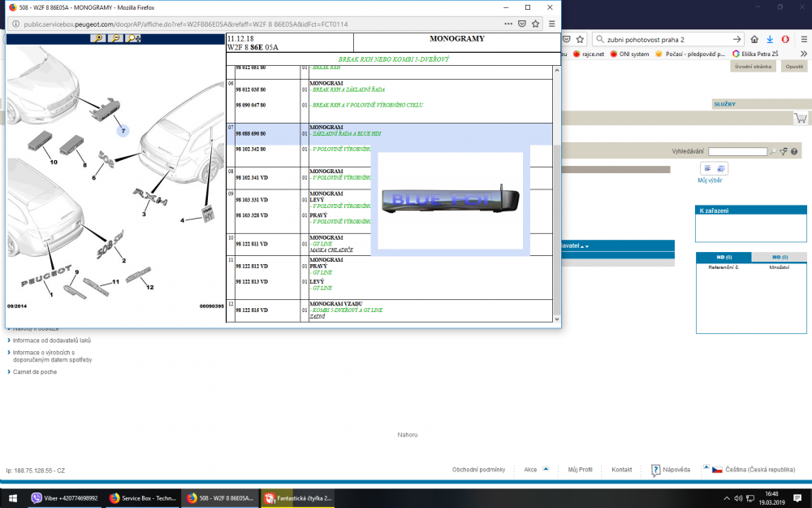Open the ONI system bookmark
The width and height of the screenshot is (812, 508).
click(x=629, y=54)
